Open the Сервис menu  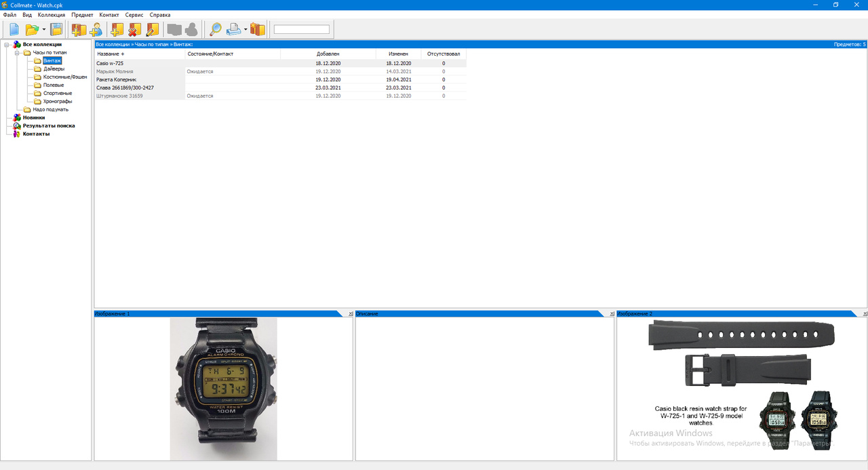(134, 14)
